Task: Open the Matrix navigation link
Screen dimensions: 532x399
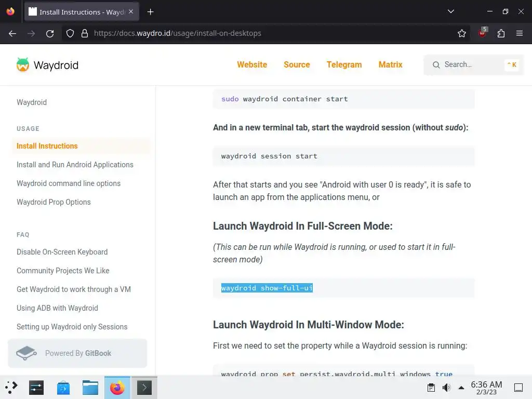Action: pyautogui.click(x=391, y=65)
